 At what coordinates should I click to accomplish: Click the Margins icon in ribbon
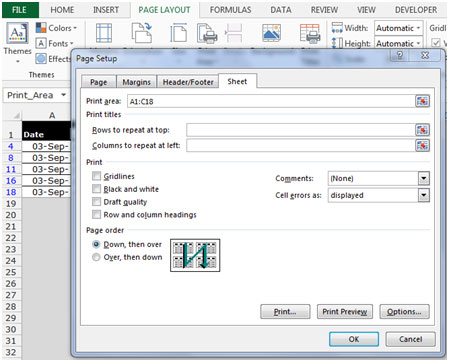pos(104,33)
